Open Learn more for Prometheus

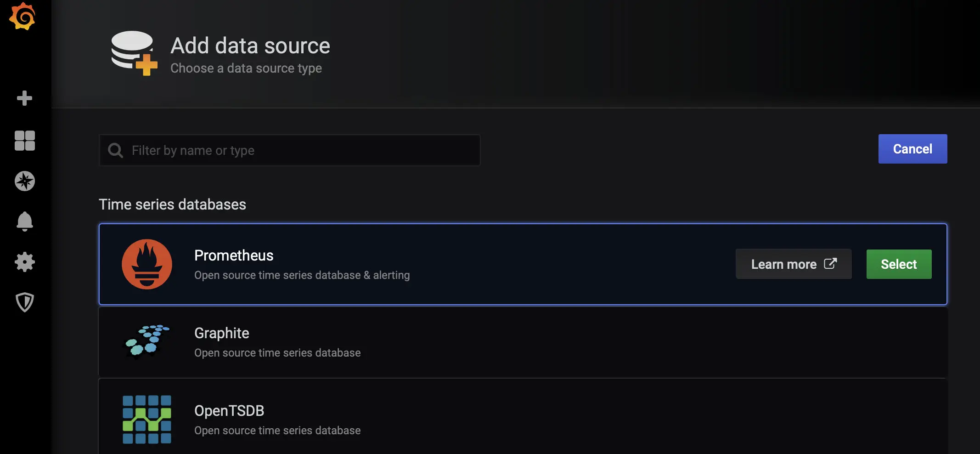point(794,264)
